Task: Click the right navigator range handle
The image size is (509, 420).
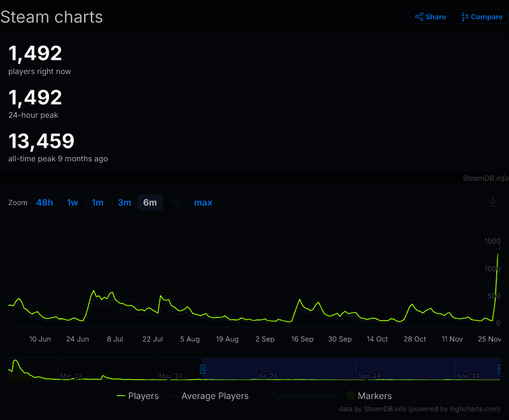Action: tap(501, 369)
